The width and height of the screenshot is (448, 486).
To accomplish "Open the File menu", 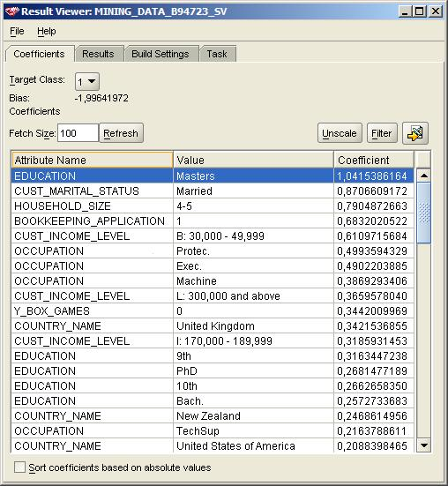I will (x=17, y=31).
